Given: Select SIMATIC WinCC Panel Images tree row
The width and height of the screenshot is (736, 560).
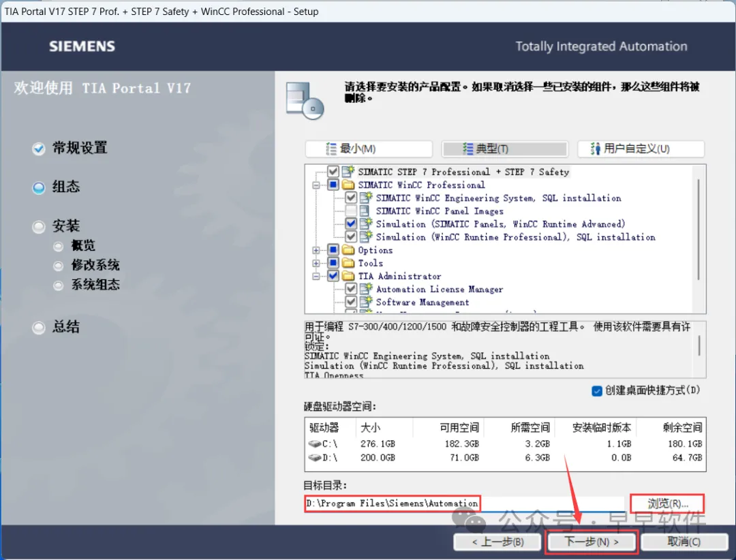Looking at the screenshot, I should click(x=440, y=211).
